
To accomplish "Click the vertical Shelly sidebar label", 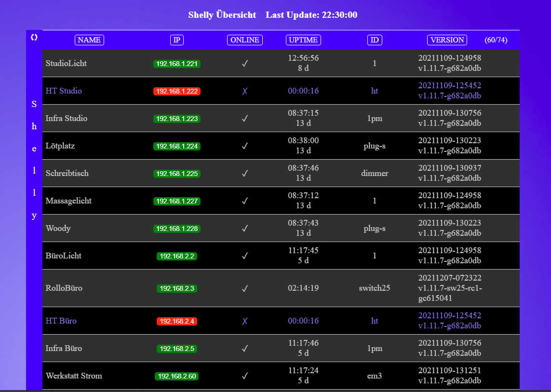I will pos(34,160).
